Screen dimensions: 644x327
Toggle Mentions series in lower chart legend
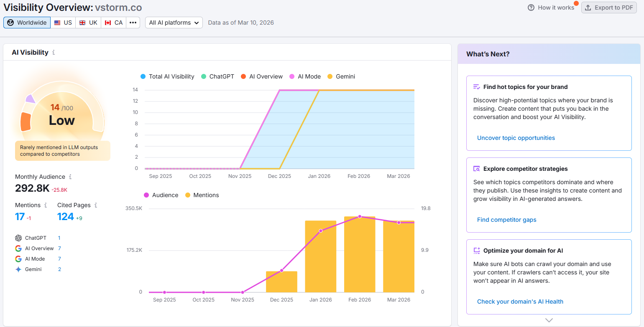coord(202,195)
